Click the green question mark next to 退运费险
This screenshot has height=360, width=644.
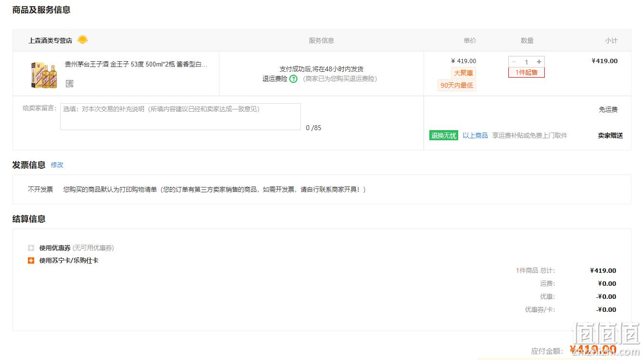click(293, 79)
